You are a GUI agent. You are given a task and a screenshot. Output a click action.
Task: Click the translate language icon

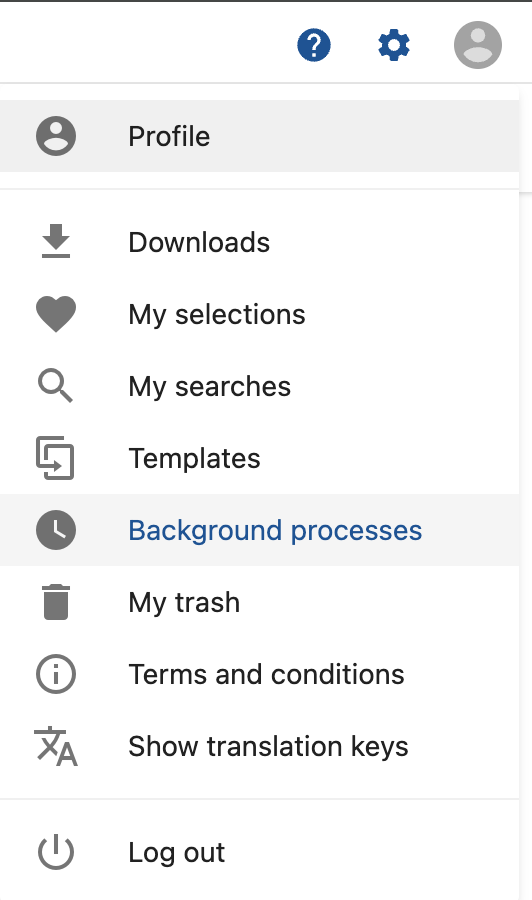coord(56,746)
